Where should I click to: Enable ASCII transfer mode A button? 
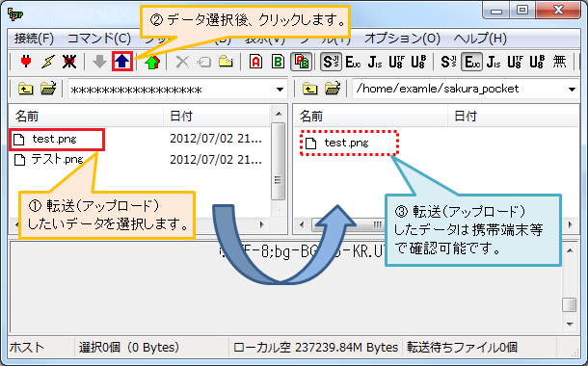[255, 62]
